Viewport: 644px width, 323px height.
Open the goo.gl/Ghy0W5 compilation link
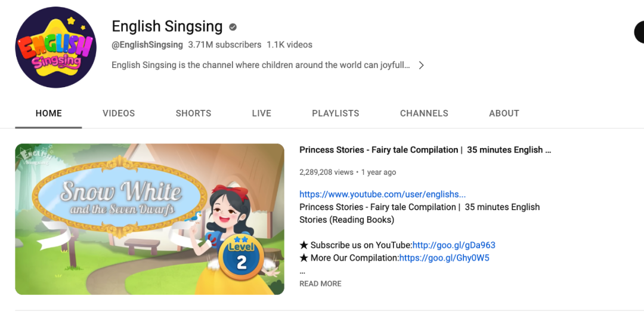point(444,258)
